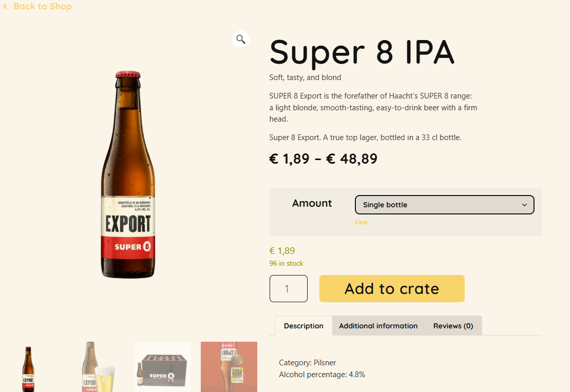
Task: Select the bottle with glass thumbnail
Action: pos(96,367)
